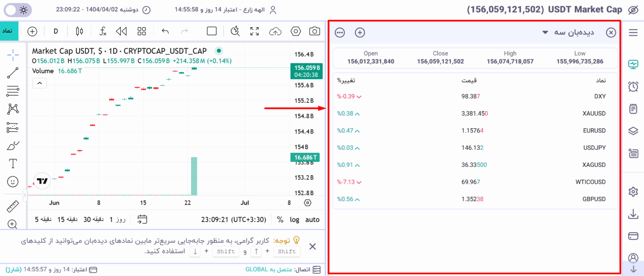Select the XAUUSD row in watchlist
The image size is (644, 276).
coord(475,113)
